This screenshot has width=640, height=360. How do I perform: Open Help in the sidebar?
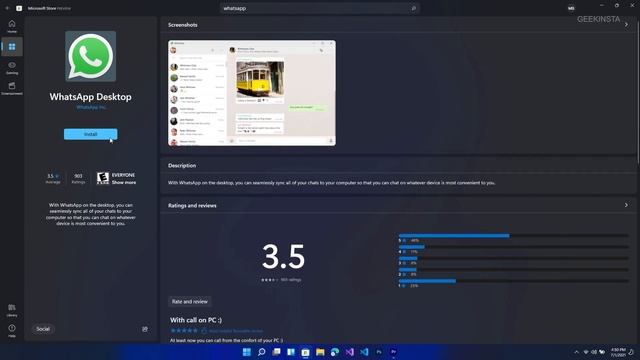(x=12, y=330)
